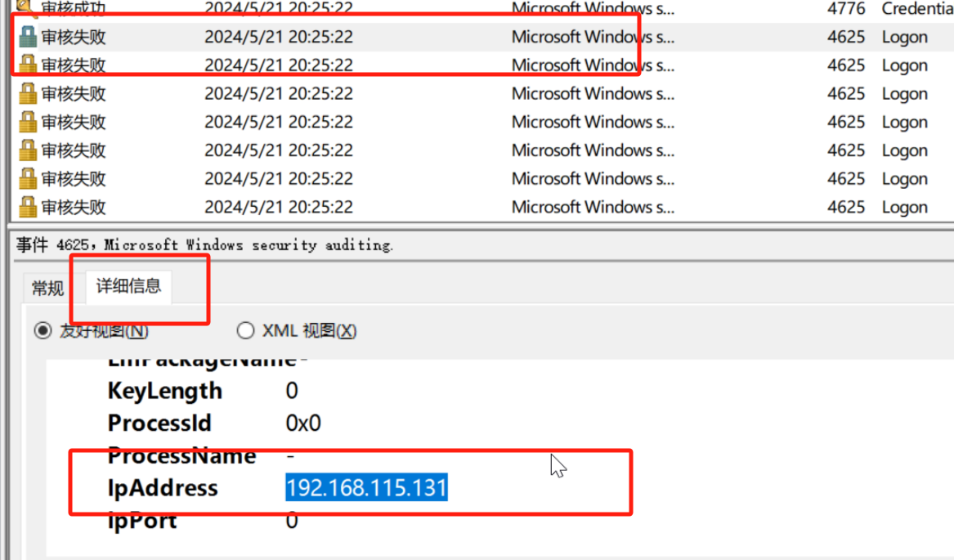Open the 常规 tab
Screen dimensions: 954x560
coord(46,288)
